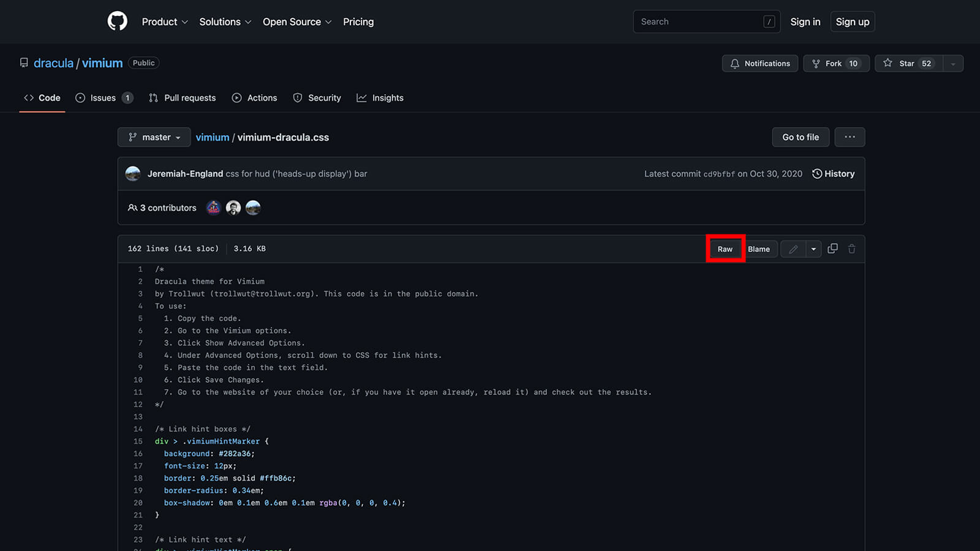Open the commit message about hud bar

296,174
